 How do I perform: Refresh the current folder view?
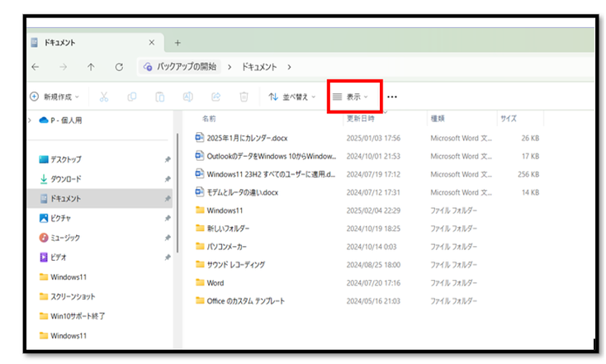click(x=119, y=67)
